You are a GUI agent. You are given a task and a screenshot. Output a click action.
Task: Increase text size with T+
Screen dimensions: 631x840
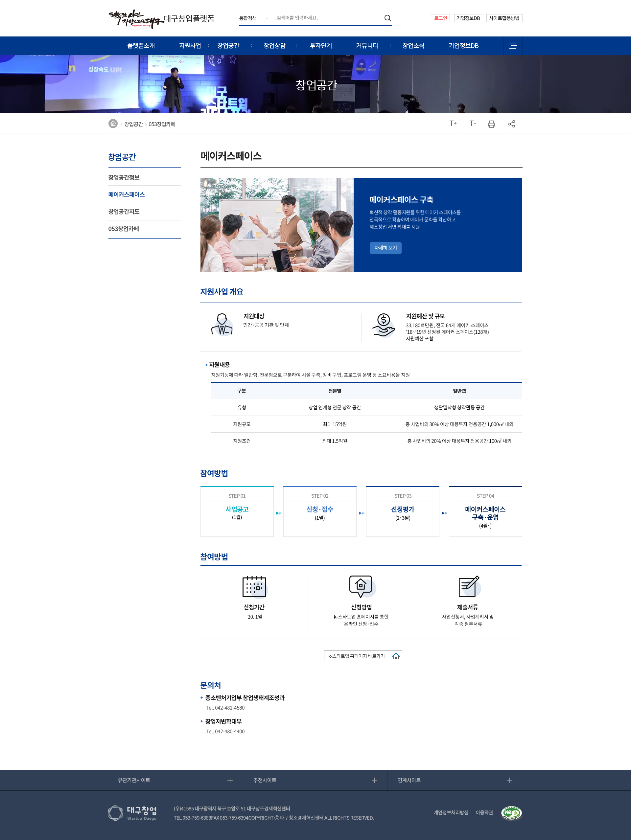click(x=452, y=124)
